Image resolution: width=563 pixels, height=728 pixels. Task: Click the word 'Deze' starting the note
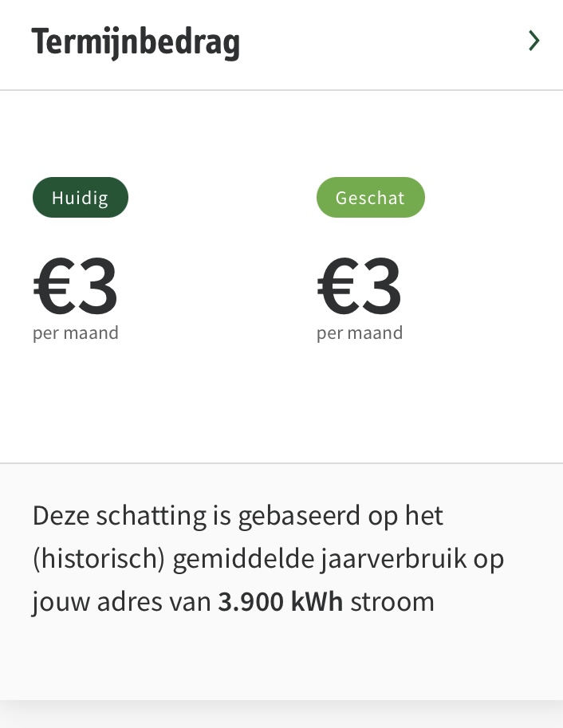coord(60,516)
